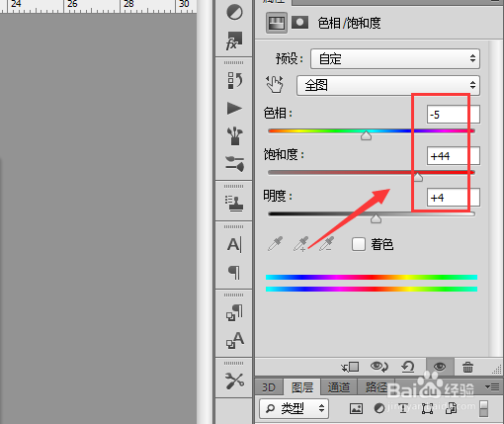Select the layer mask icon
The image size is (504, 424).
299,23
